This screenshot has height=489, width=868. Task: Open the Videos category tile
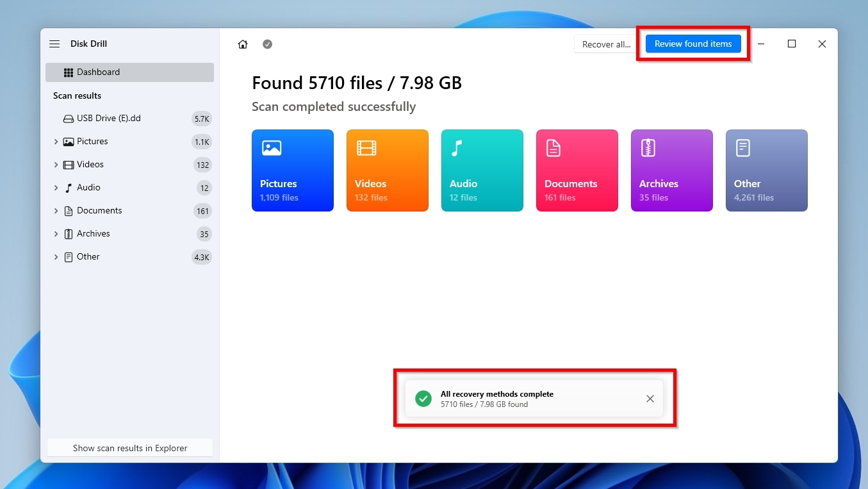tap(388, 170)
